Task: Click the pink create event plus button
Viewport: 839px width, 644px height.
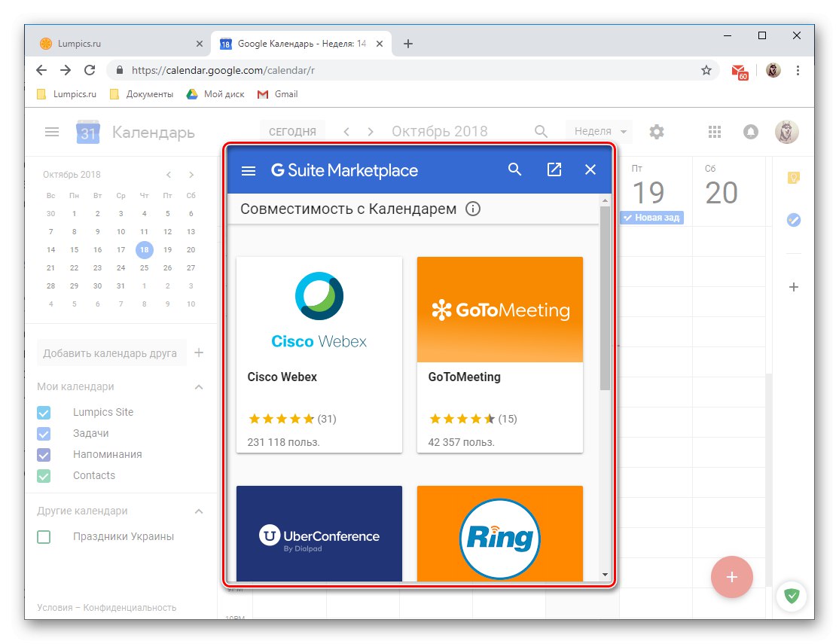Action: click(x=731, y=576)
